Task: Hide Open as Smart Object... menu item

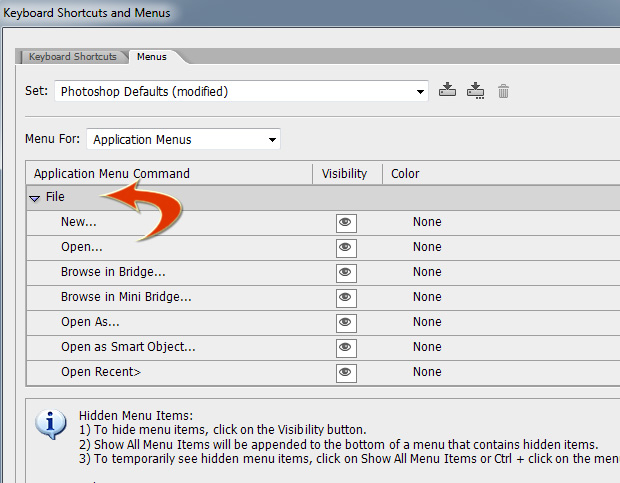Action: coord(346,348)
